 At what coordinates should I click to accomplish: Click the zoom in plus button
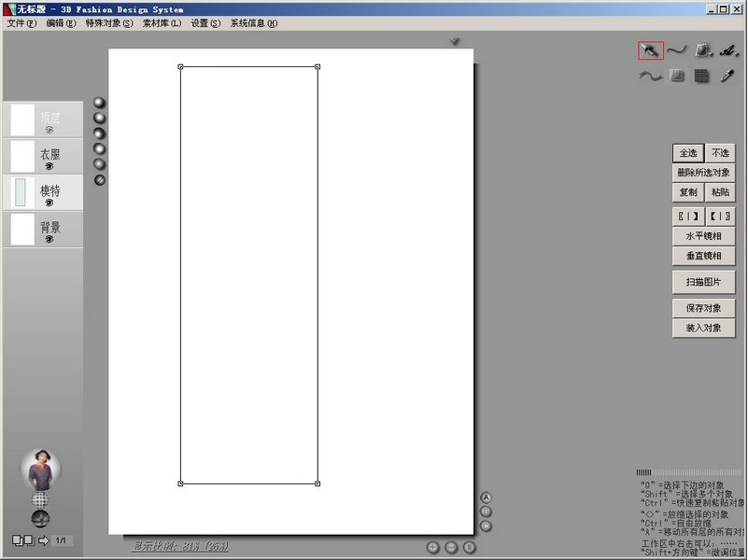[433, 547]
